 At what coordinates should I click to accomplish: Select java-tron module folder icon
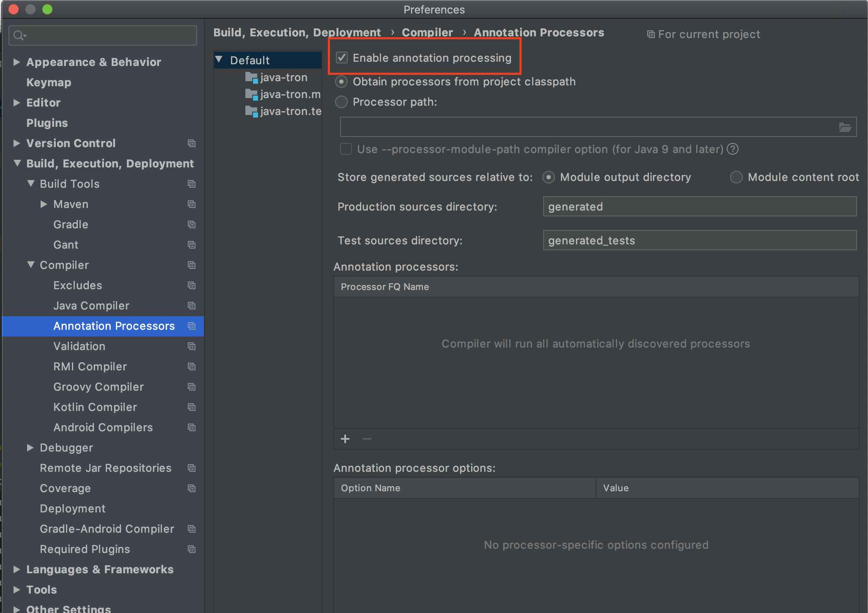(251, 77)
